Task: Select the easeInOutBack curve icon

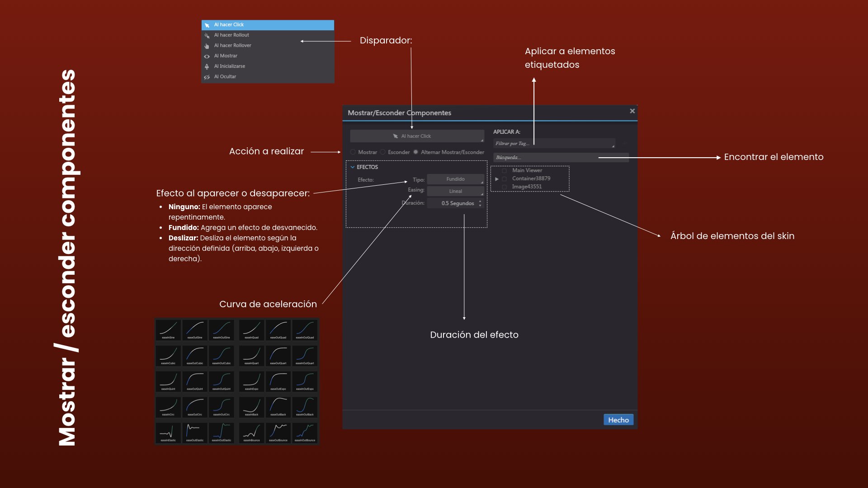Action: click(305, 407)
